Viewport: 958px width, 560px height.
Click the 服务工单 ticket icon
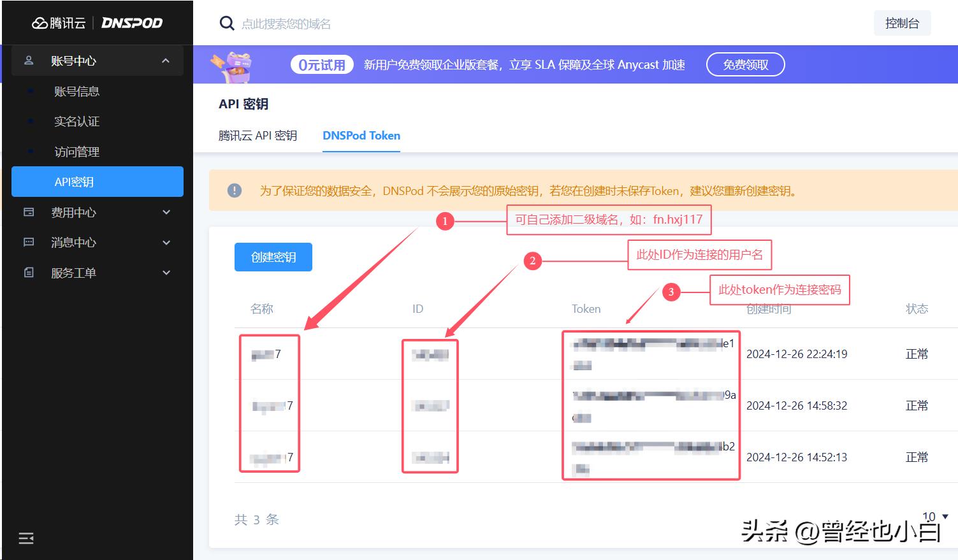[29, 272]
